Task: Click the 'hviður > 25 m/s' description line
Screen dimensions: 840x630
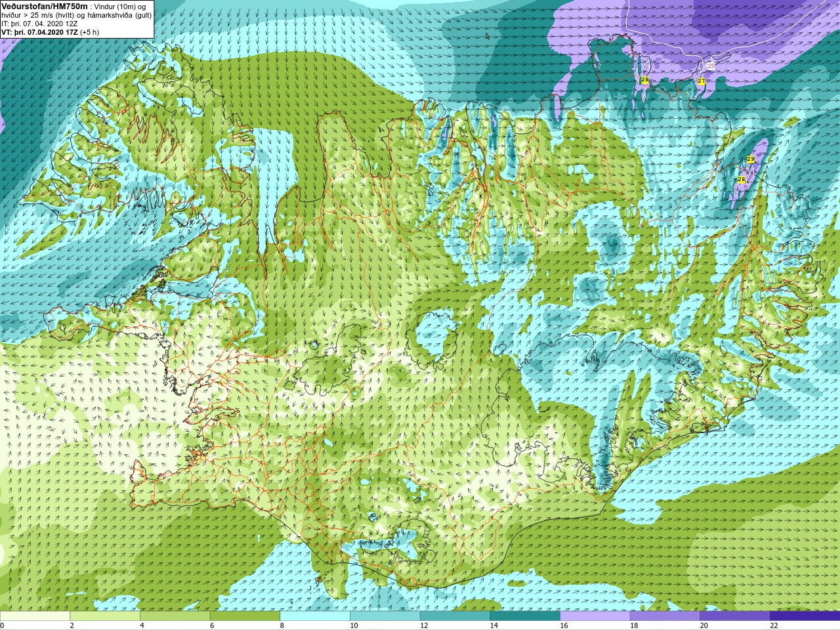Action: [76, 15]
